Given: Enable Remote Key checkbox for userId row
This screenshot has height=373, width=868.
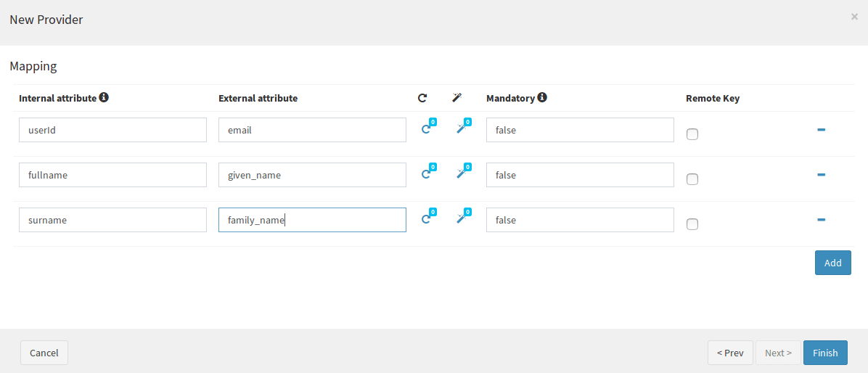Looking at the screenshot, I should pyautogui.click(x=692, y=134).
